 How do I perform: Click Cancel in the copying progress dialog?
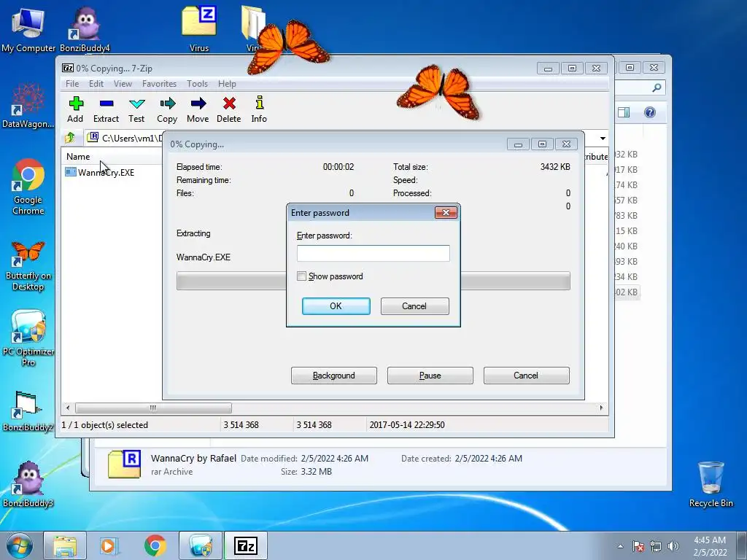click(526, 376)
